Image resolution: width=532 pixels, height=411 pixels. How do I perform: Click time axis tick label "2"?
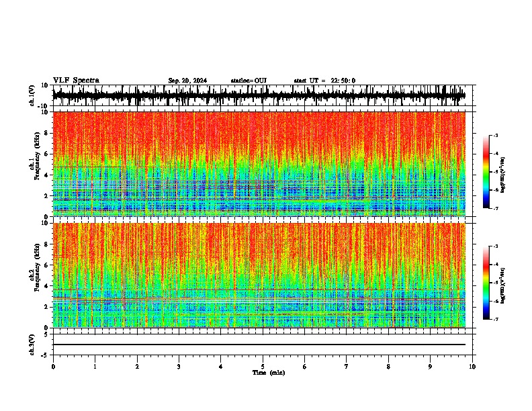[x=137, y=367]
